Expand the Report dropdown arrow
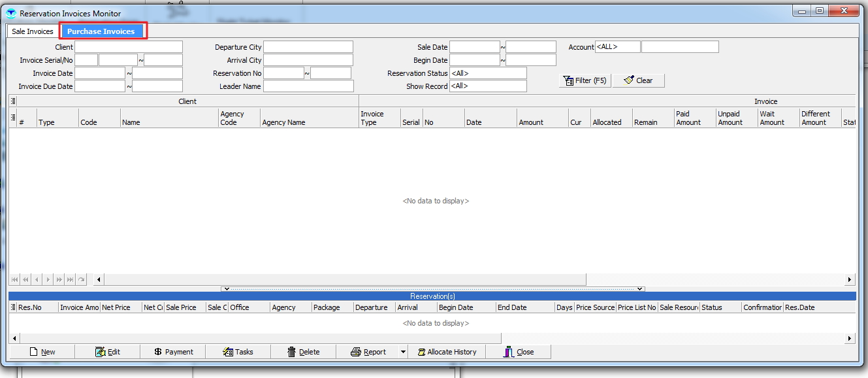This screenshot has width=868, height=378. tap(403, 352)
